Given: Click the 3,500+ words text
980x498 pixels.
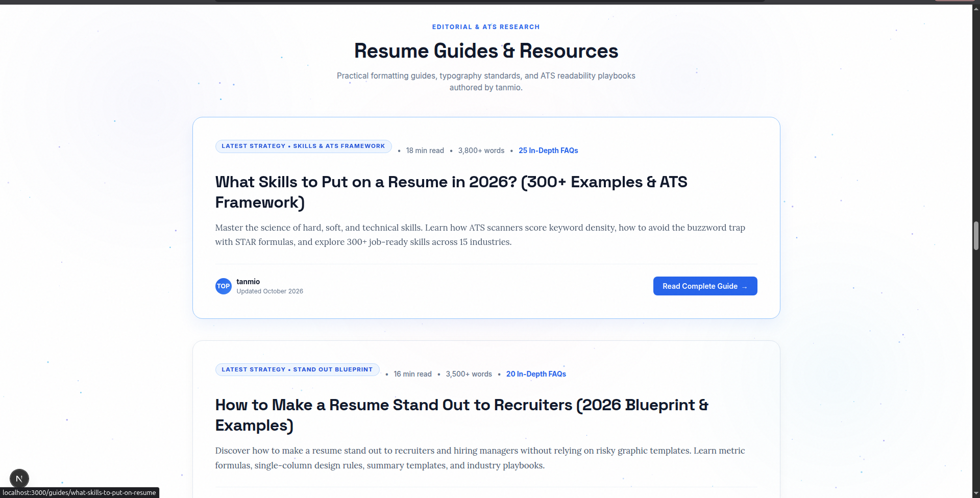Looking at the screenshot, I should click(469, 374).
